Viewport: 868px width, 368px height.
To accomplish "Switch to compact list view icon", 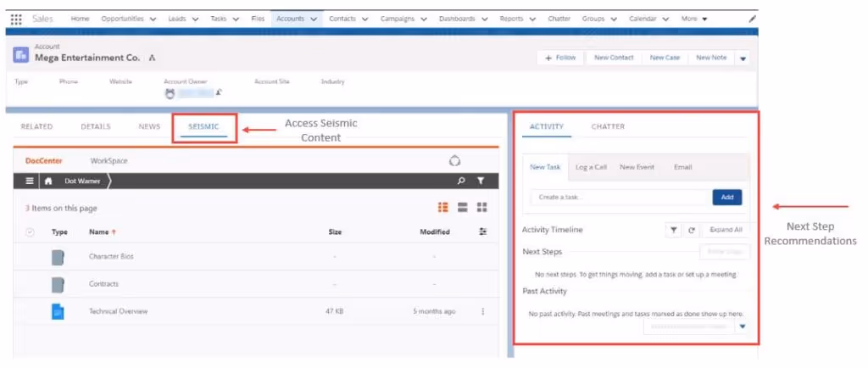I will pos(463,207).
